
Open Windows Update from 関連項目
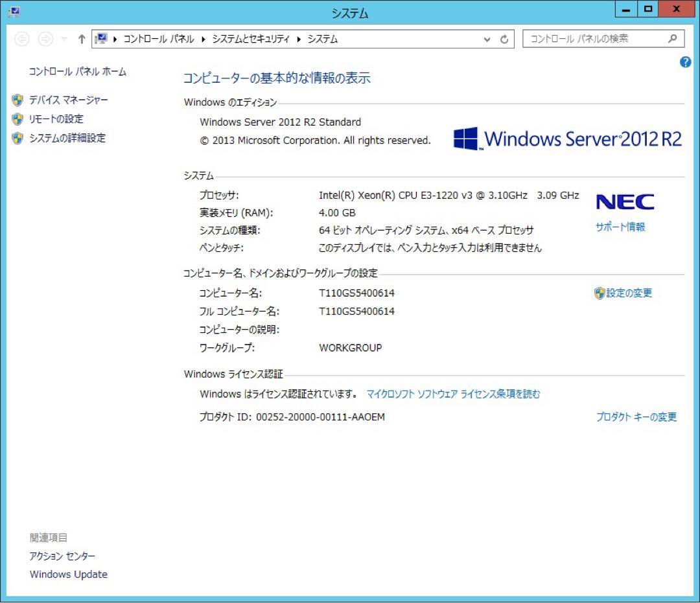(x=68, y=575)
